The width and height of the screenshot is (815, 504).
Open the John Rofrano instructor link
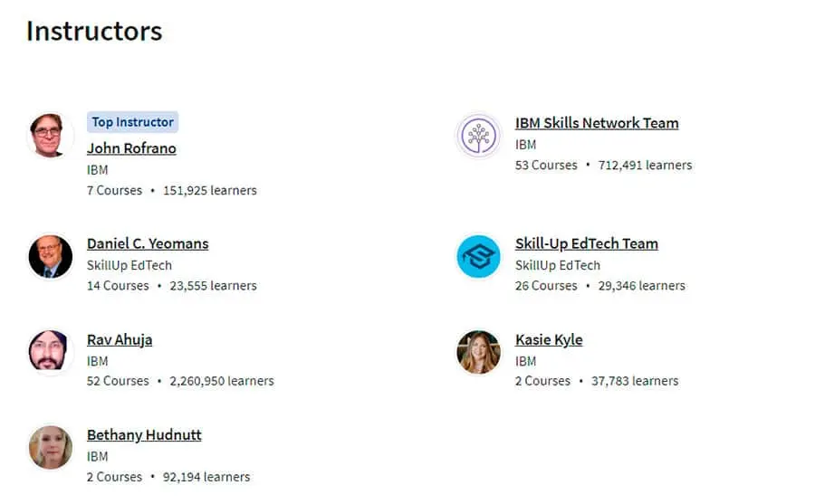131,148
